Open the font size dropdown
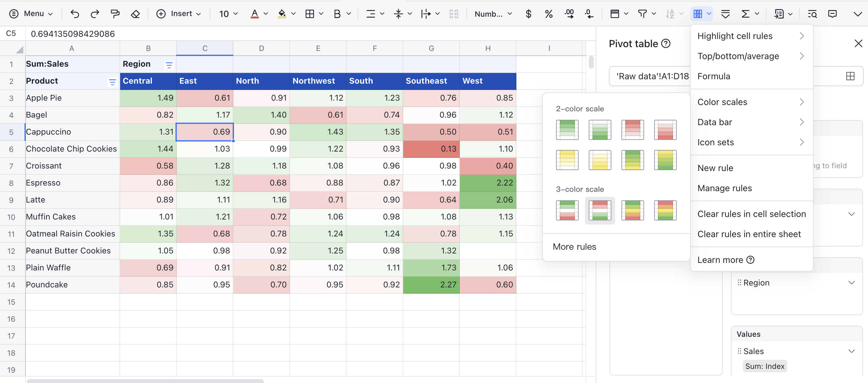The height and width of the screenshot is (383, 868). [228, 14]
